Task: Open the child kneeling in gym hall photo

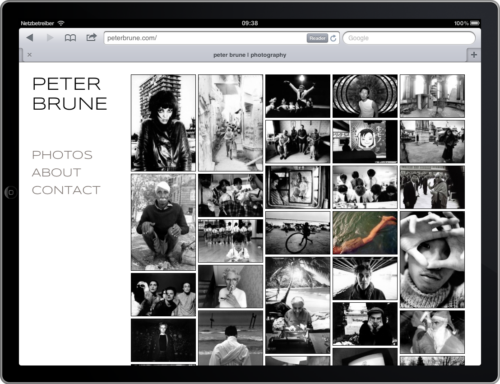Action: pos(230,241)
